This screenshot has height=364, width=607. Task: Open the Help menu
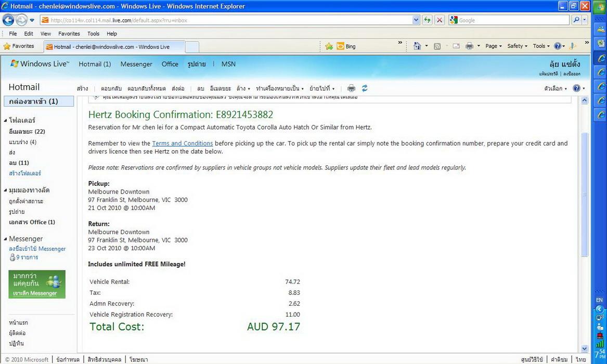(x=112, y=34)
